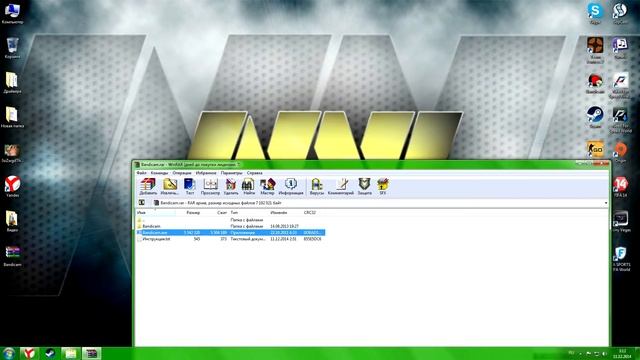Image resolution: width=640 pixels, height=360 pixels.
Task: Click the Team Fortress 2 desktop icon
Action: (595, 50)
